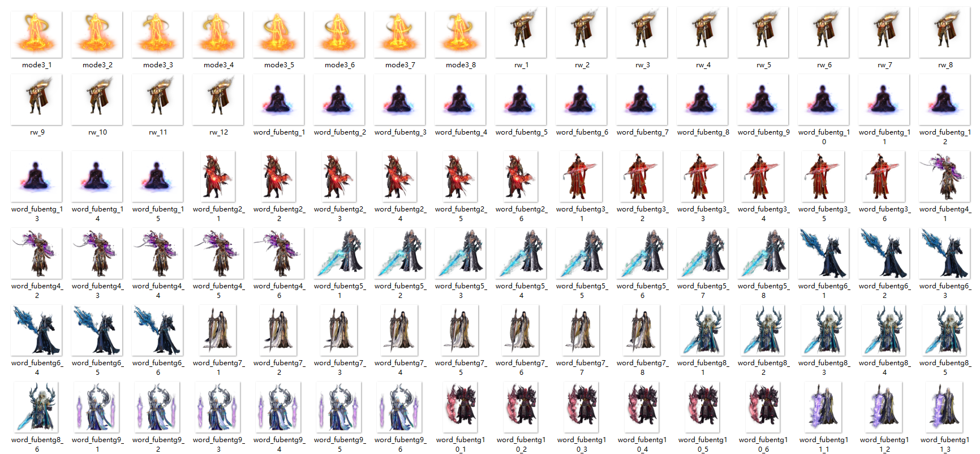
Task: Select the rw_12 thumbnail
Action: click(218, 100)
